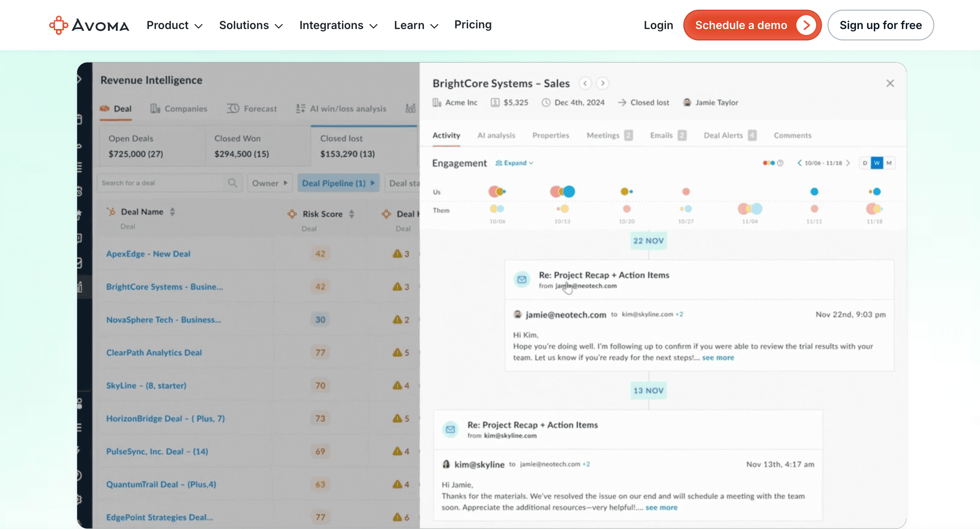
Task: Open AI win/loss analysis tab
Action: point(341,109)
